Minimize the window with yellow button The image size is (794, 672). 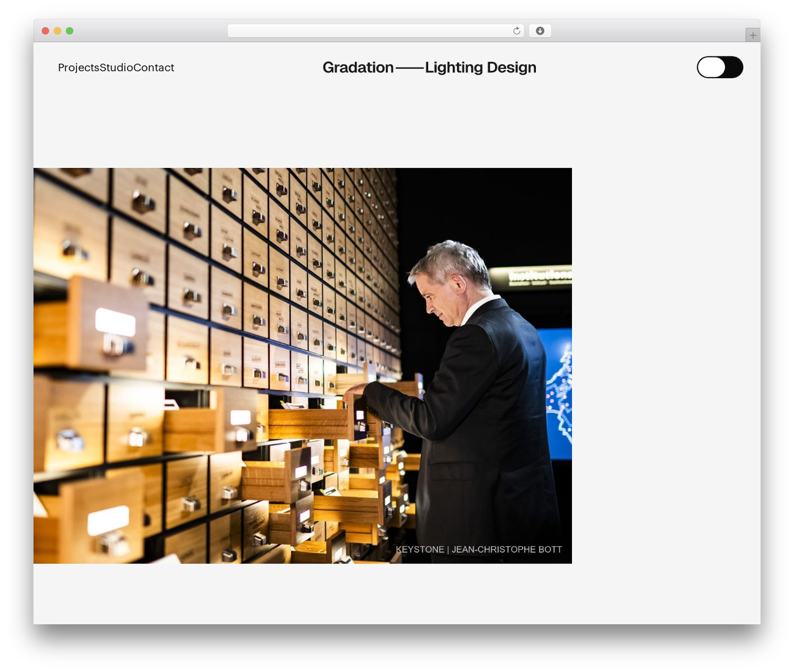click(58, 31)
